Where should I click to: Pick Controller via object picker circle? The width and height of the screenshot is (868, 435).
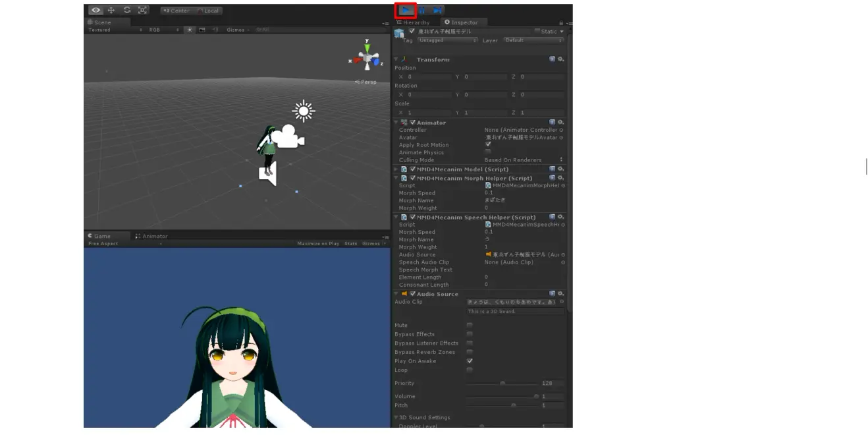tap(562, 130)
